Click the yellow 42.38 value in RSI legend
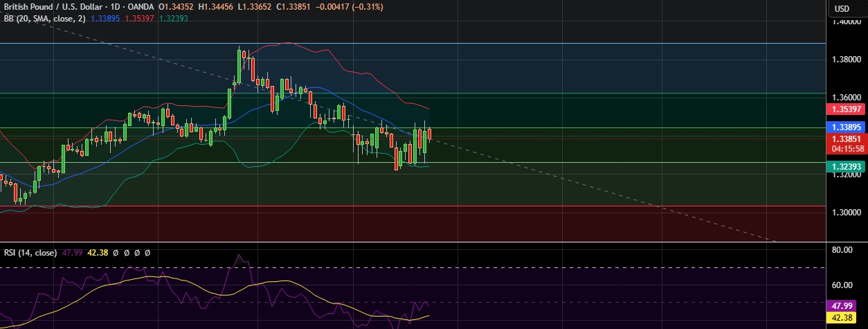 (x=97, y=253)
